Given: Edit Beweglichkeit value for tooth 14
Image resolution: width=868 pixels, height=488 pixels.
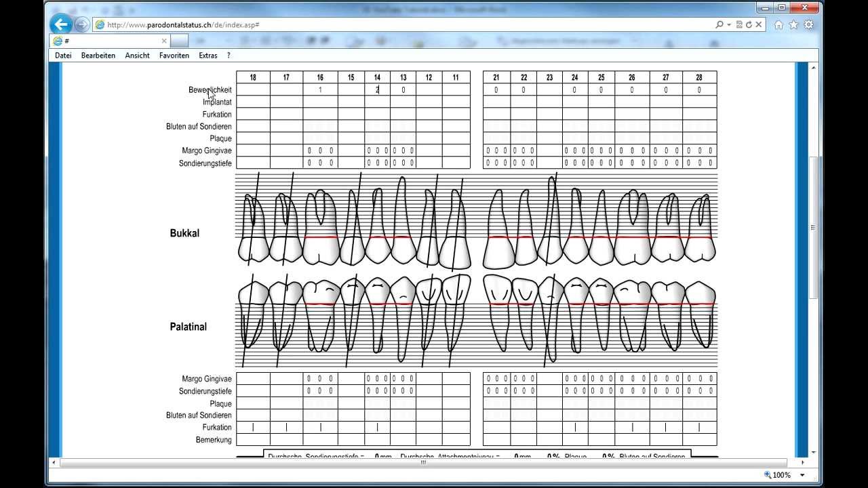Looking at the screenshot, I should pos(377,89).
